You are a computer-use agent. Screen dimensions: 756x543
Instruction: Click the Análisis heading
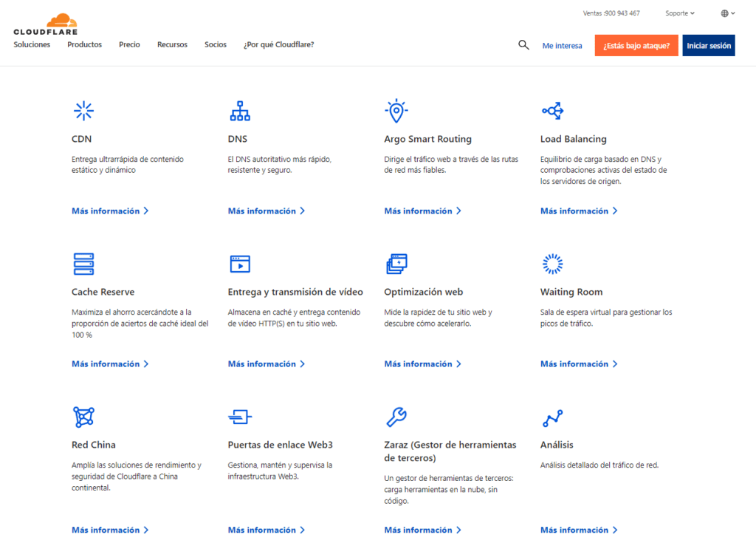pos(557,445)
